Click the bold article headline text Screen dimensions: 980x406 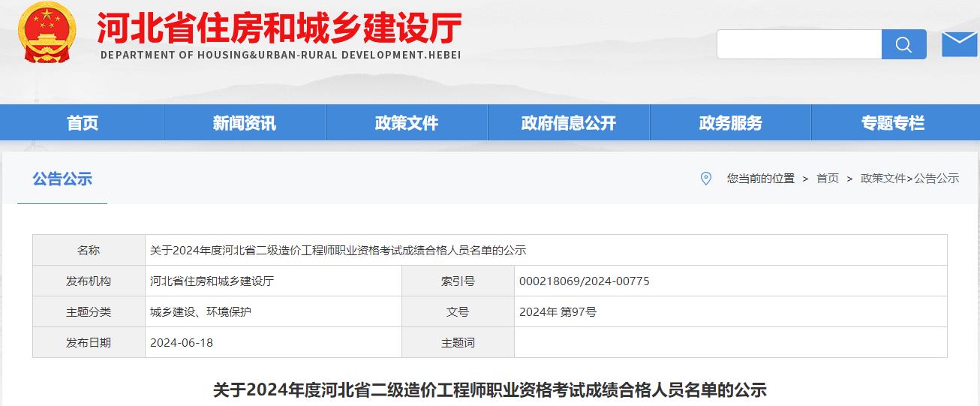489,390
